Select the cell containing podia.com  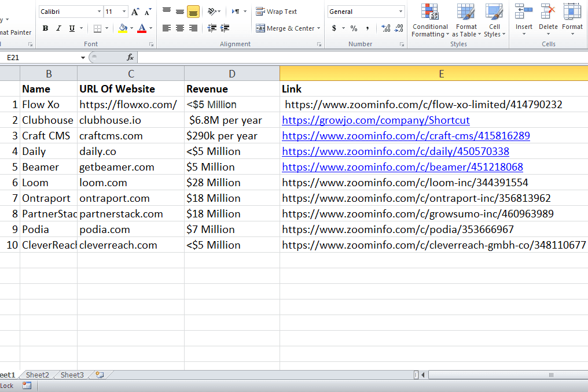131,230
